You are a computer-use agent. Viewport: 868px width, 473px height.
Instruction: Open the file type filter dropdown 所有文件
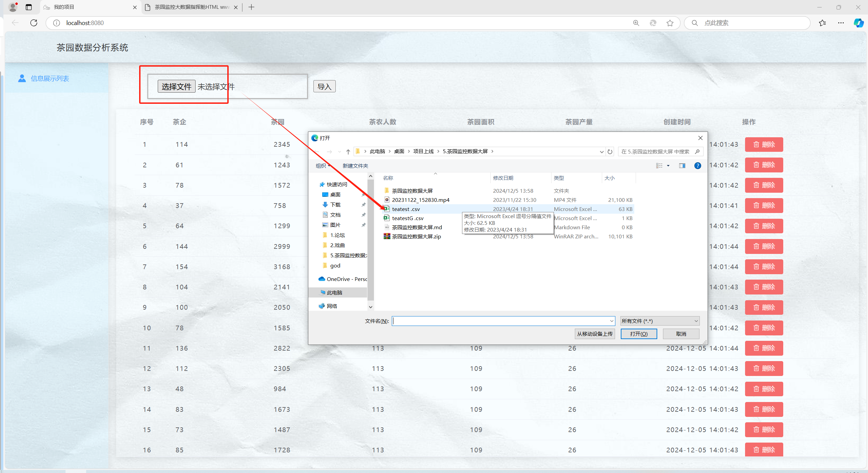pyautogui.click(x=660, y=321)
